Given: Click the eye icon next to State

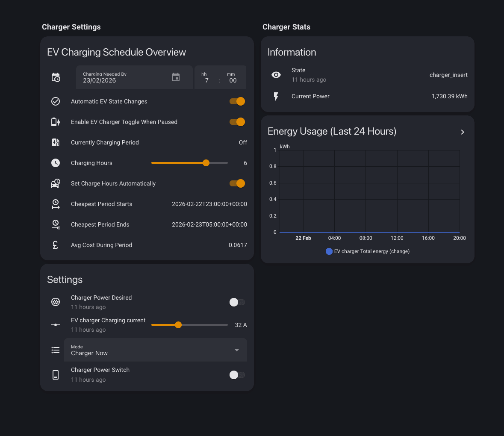Looking at the screenshot, I should pyautogui.click(x=276, y=74).
